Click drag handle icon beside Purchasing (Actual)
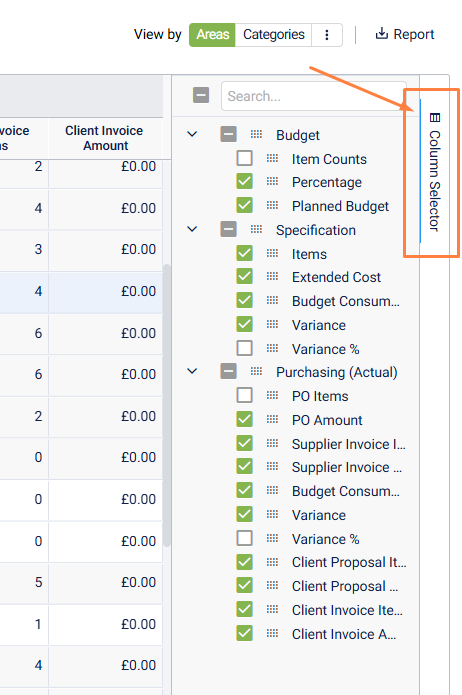This screenshot has width=462, height=695. click(x=256, y=371)
